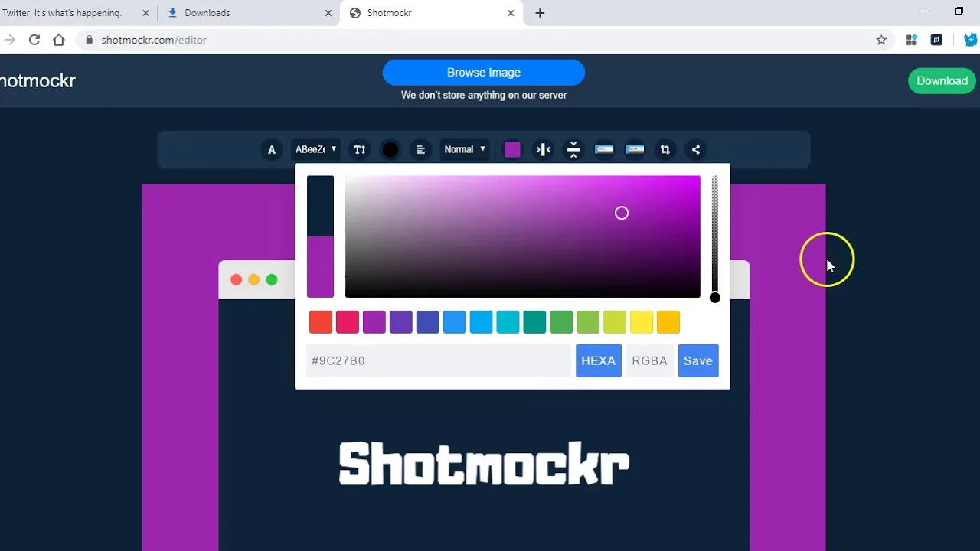Reload the page

pyautogui.click(x=34, y=40)
